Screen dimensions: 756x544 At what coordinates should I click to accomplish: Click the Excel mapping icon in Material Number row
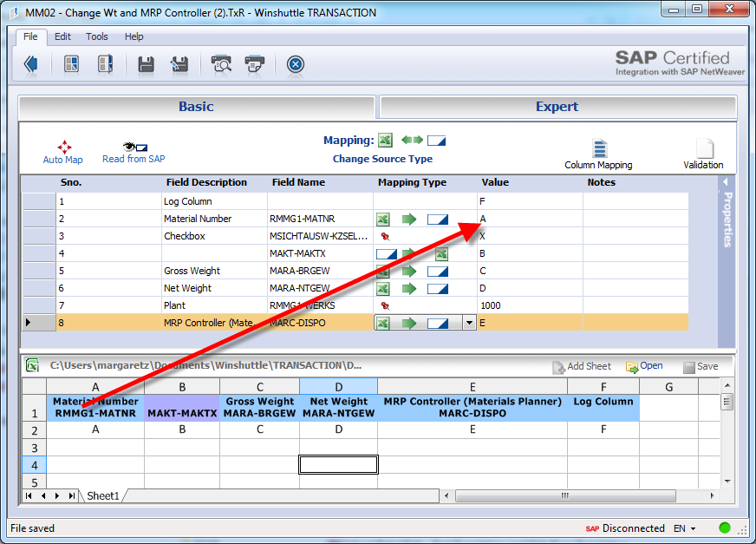pyautogui.click(x=383, y=220)
